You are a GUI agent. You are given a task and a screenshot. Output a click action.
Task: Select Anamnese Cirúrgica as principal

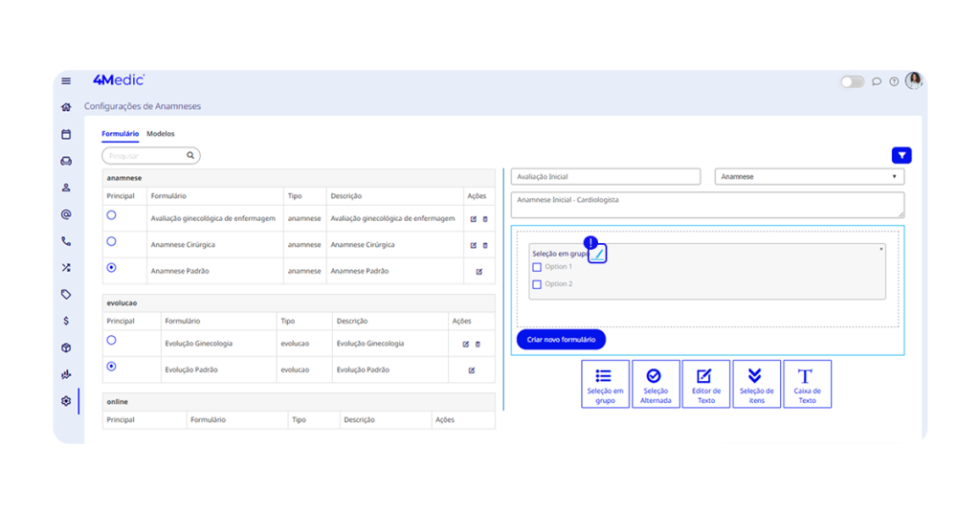[x=112, y=242]
